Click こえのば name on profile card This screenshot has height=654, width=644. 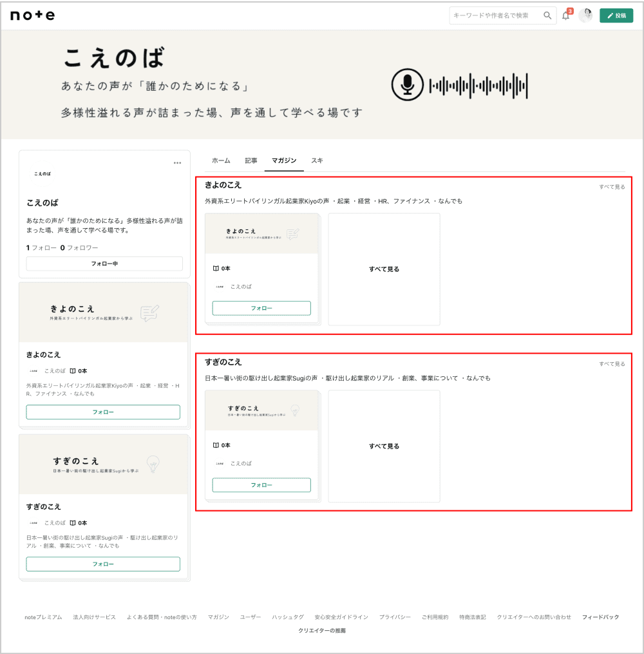43,203
